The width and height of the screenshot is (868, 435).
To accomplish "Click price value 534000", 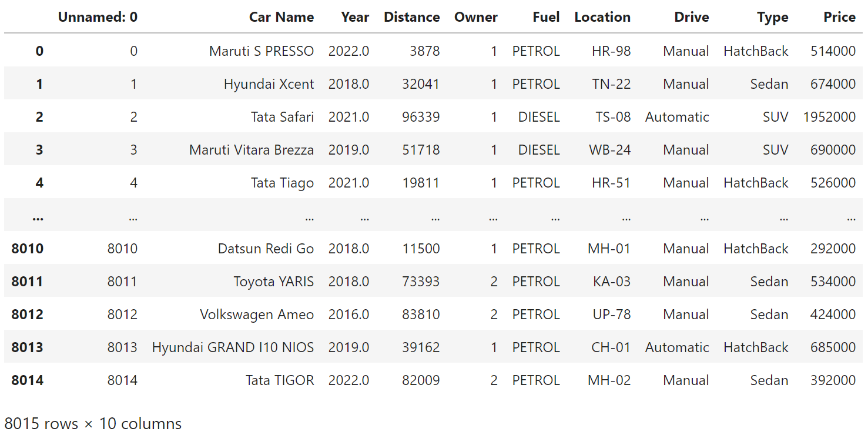I will pos(833,282).
